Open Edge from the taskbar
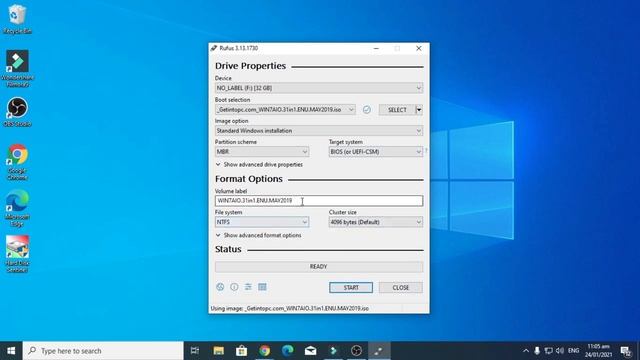 point(287,351)
